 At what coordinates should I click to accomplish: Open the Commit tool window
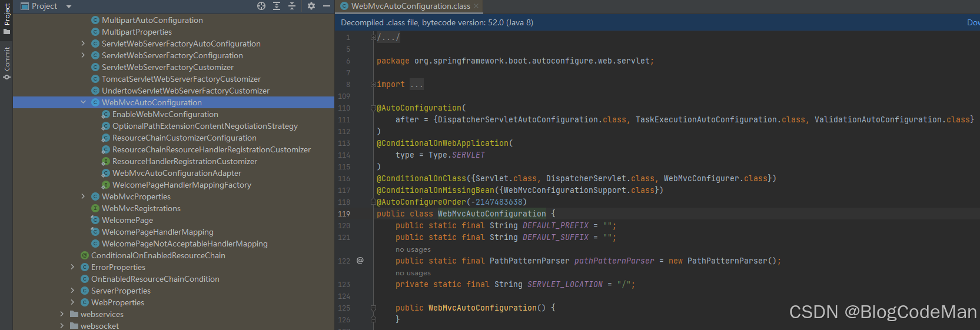click(x=6, y=63)
